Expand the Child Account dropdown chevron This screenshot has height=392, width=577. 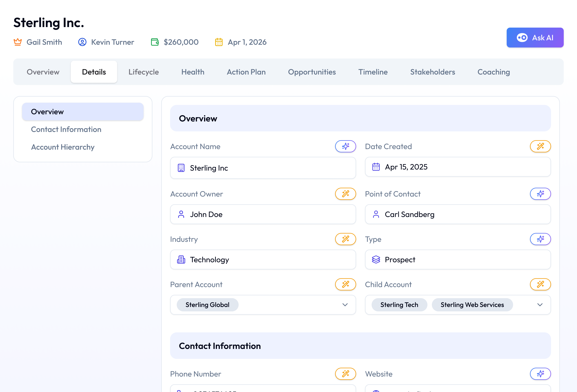tap(540, 305)
